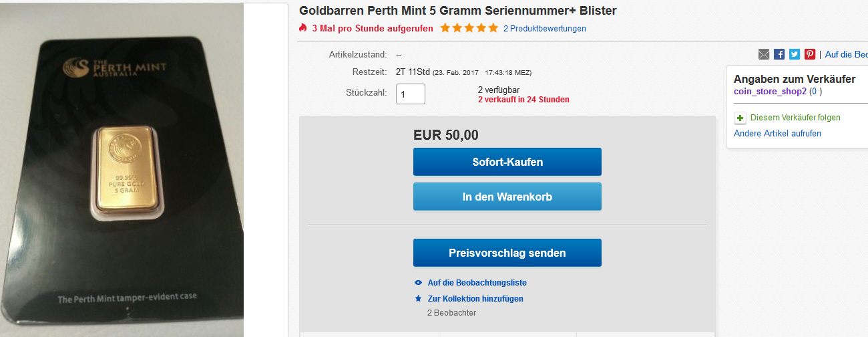Open seller coin_store_shop2 profile
Image resolution: width=868 pixels, height=337 pixels.
pyautogui.click(x=770, y=92)
